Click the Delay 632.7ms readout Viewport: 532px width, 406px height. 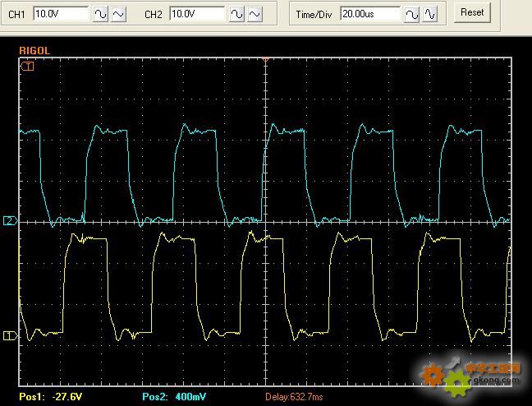click(x=293, y=397)
